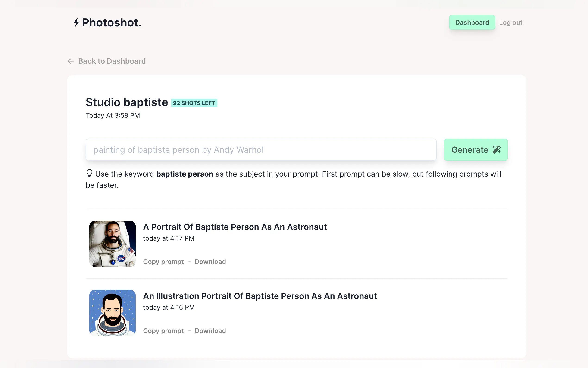The width and height of the screenshot is (588, 368).
Task: Download the 4:17 PM astronaut portrait
Action: click(210, 262)
